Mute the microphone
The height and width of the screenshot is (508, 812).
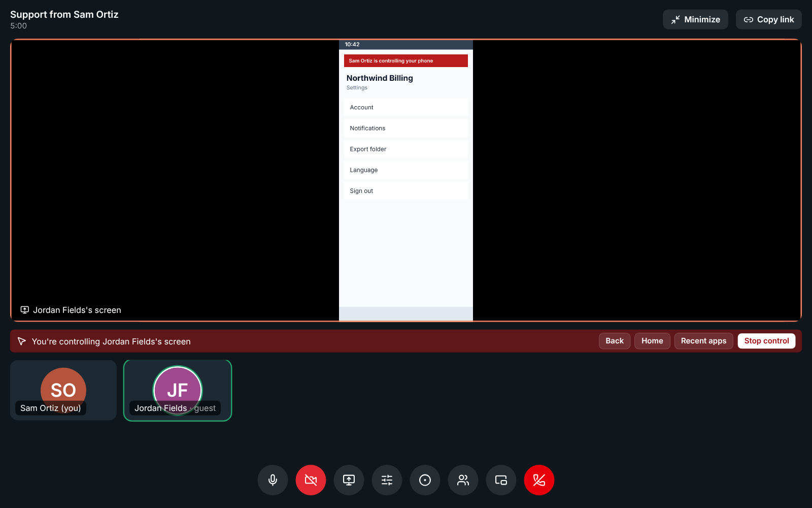tap(273, 480)
